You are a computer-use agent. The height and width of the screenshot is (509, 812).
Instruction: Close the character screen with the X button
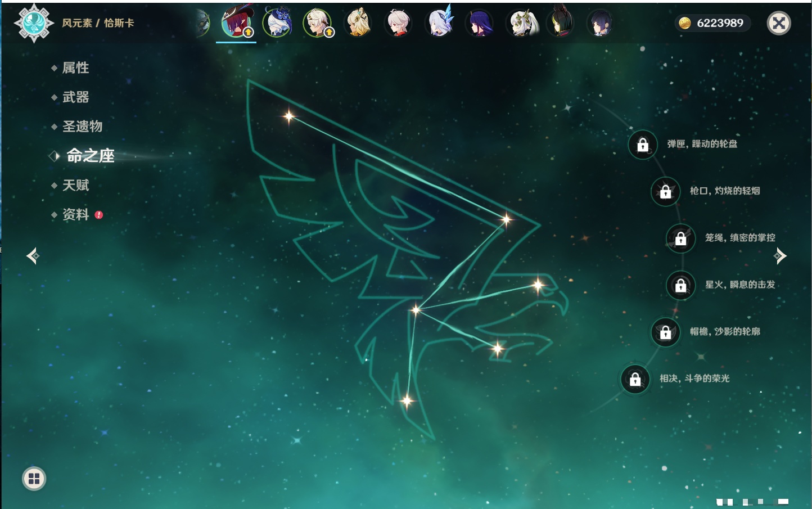779,23
